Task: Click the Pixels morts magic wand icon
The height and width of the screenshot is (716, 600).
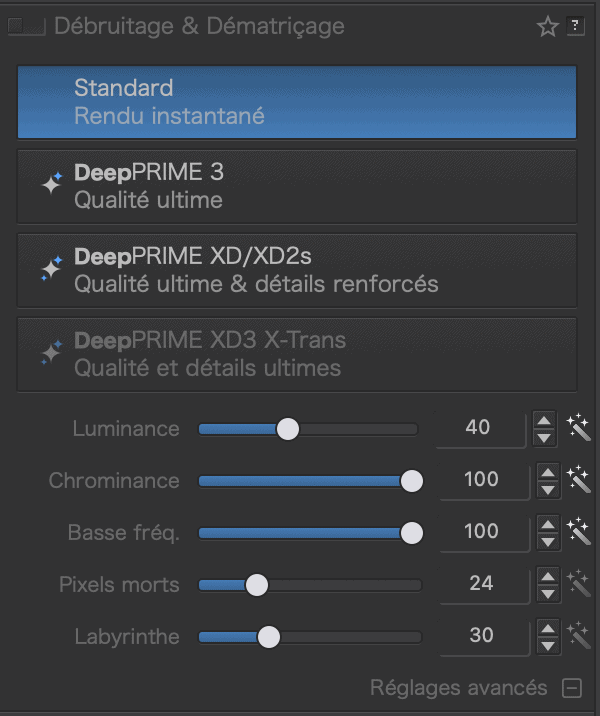Action: click(577, 583)
